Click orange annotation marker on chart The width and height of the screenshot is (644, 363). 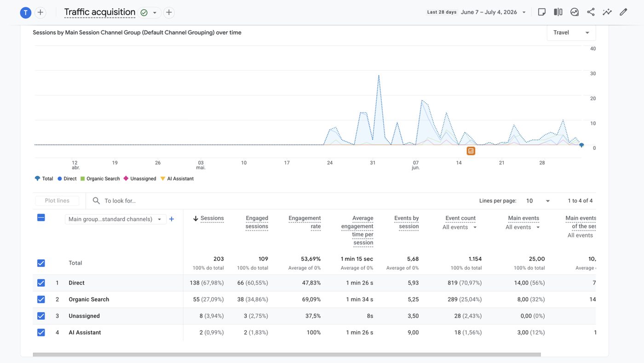click(471, 151)
